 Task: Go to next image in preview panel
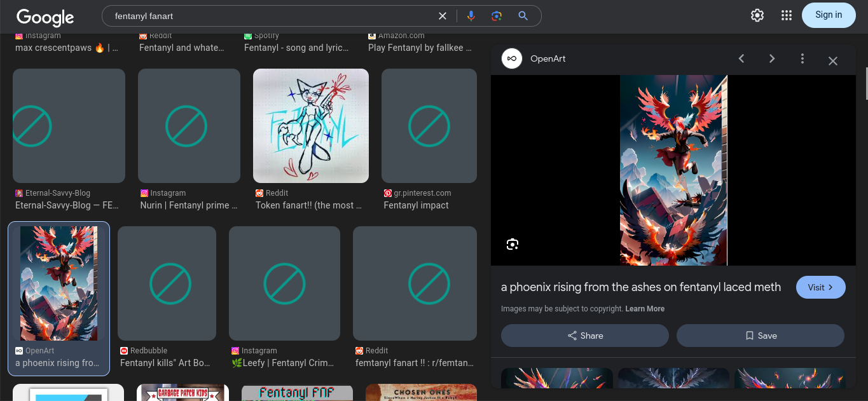[x=772, y=58]
